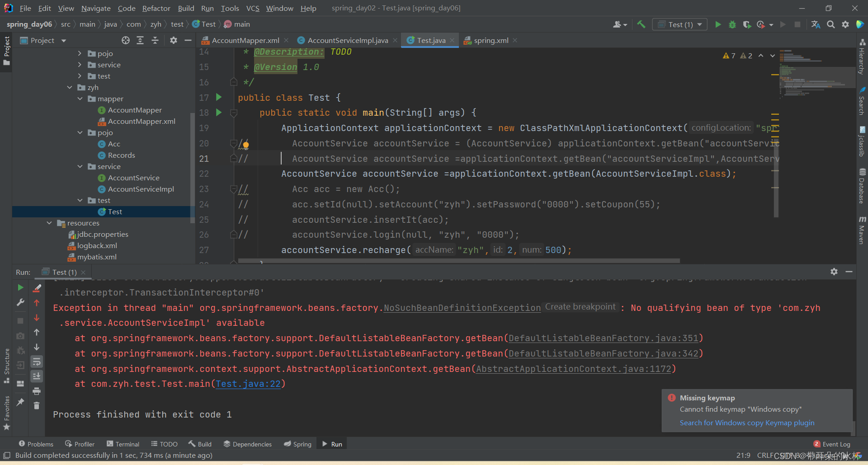Open Test.java:22 from the stack trace

249,384
